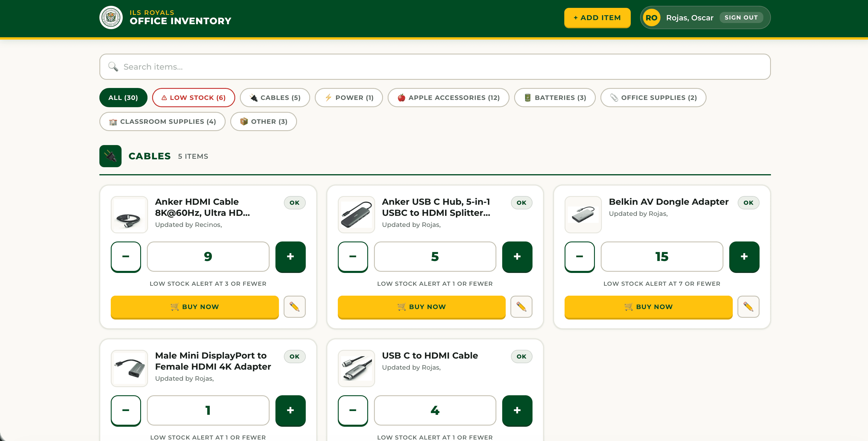
Task: Click the Cables section plug icon
Action: click(x=110, y=156)
